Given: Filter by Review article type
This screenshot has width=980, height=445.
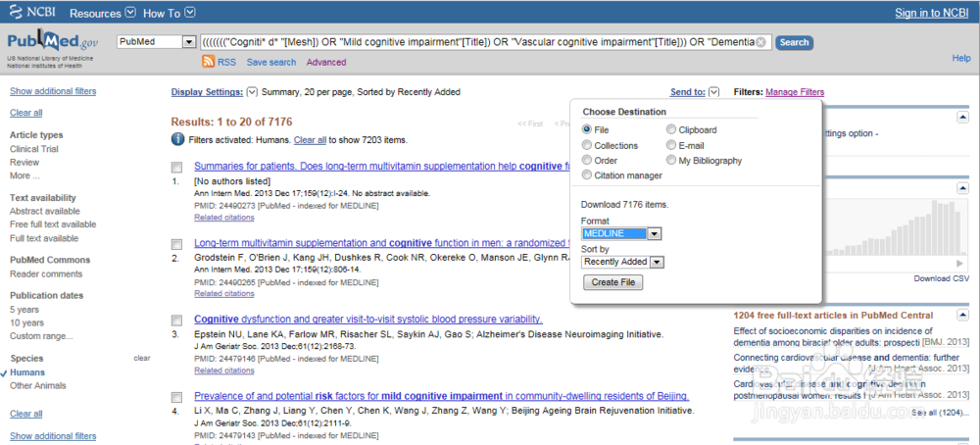Looking at the screenshot, I should pos(24,162).
